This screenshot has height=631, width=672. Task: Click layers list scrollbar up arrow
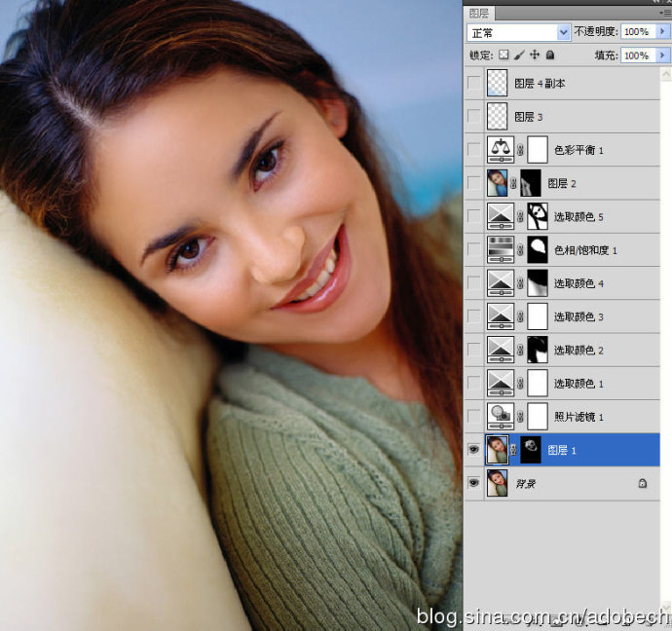(666, 74)
